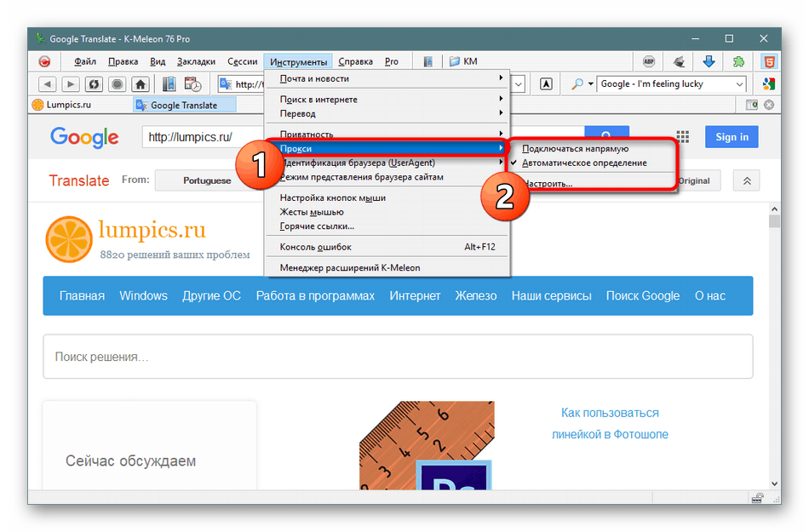Switch to the Google Translate tab
This screenshot has height=532, width=809.
pyautogui.click(x=184, y=106)
